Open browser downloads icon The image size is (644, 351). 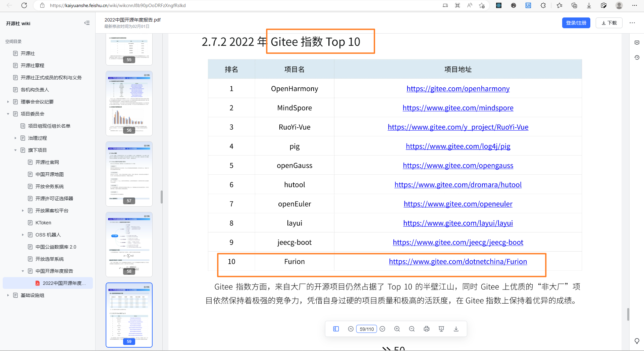589,5
